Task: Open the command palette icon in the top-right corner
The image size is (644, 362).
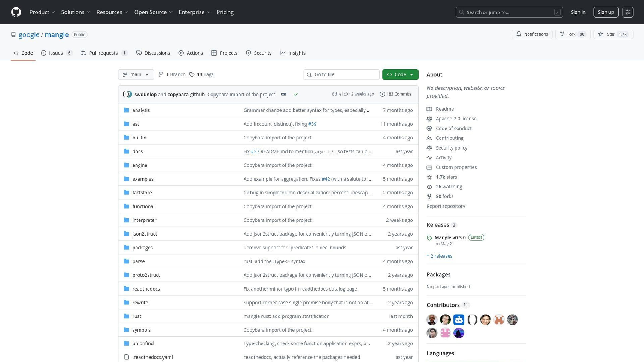Action: coord(628,12)
